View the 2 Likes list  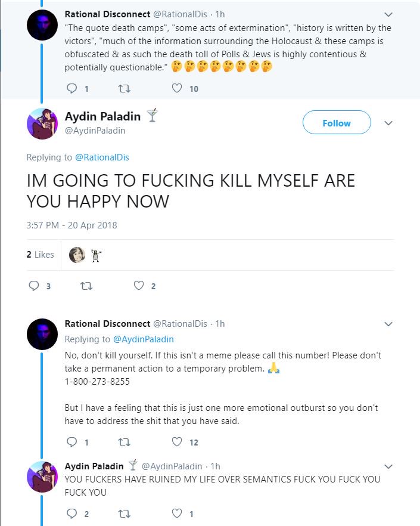41,255
